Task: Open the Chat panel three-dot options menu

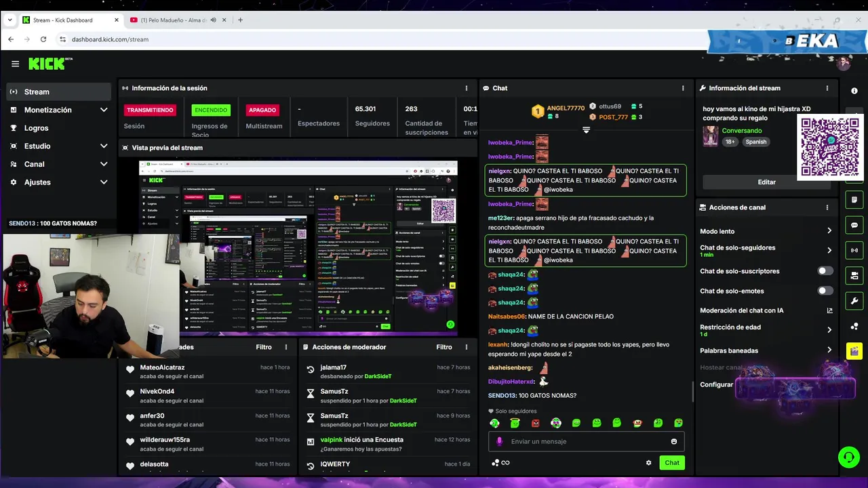Action: tap(683, 88)
